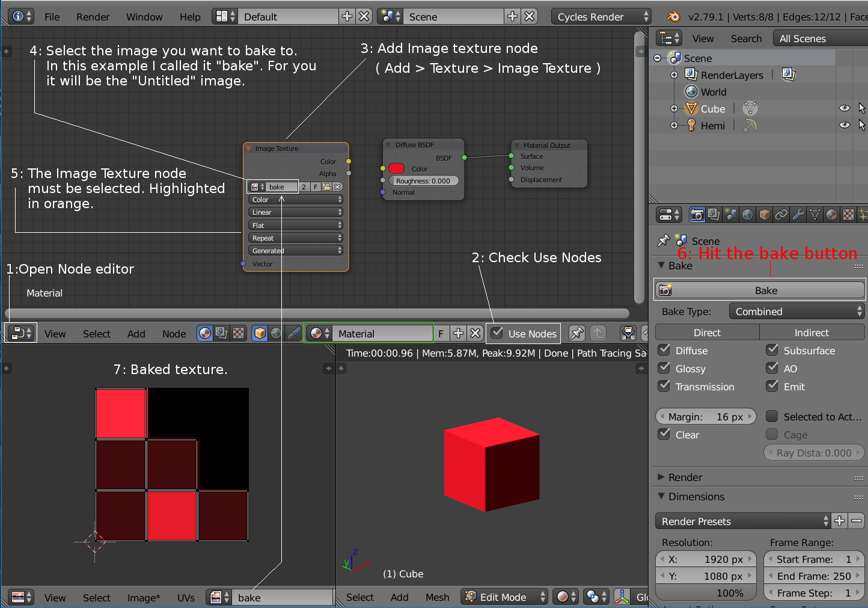Hide the Cube in the outliner with eye icon
868x608 pixels.
tap(845, 108)
